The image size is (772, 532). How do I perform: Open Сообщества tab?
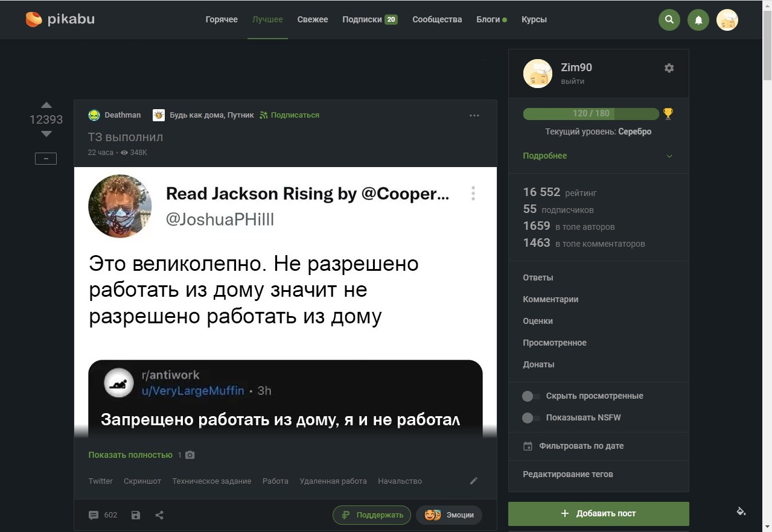click(x=437, y=19)
